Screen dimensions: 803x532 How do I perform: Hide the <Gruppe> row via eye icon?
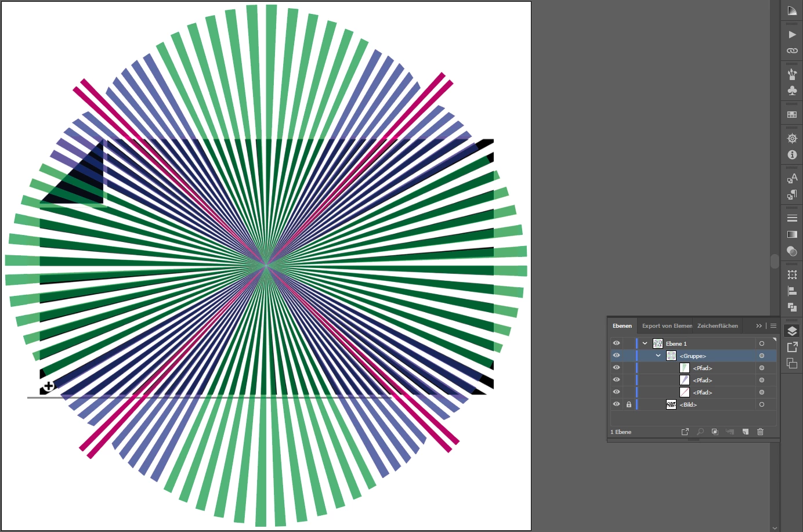pos(616,356)
